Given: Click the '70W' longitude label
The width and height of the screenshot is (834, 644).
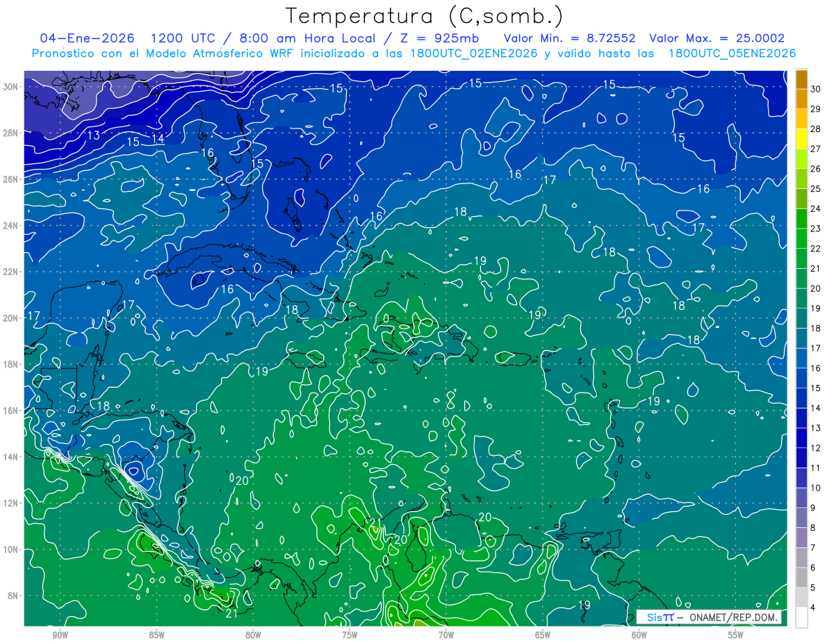Looking at the screenshot, I should click(446, 636).
